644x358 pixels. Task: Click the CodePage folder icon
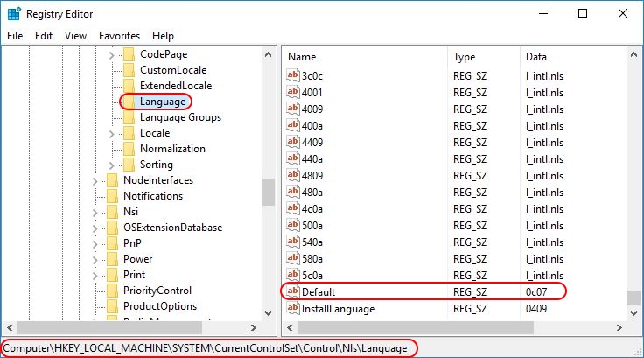(x=129, y=54)
